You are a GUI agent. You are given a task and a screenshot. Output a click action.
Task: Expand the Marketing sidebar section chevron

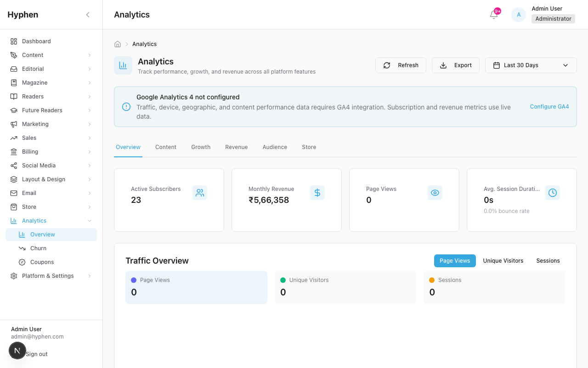90,124
